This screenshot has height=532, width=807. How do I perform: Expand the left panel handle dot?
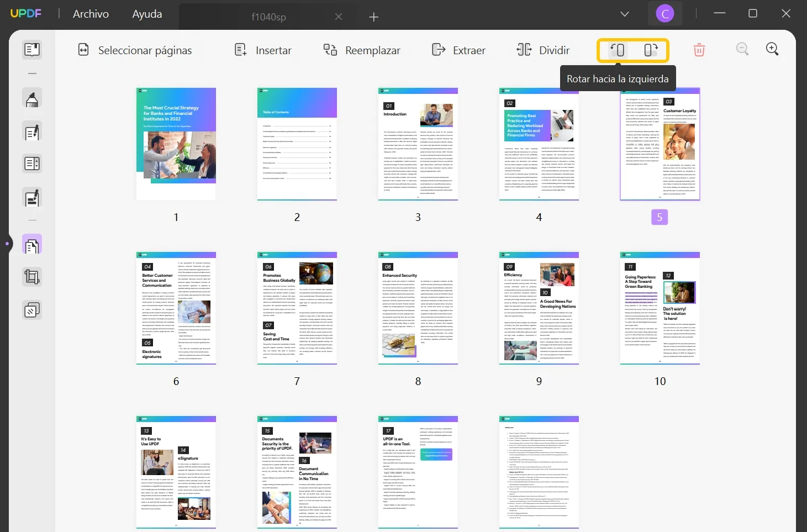(7, 243)
